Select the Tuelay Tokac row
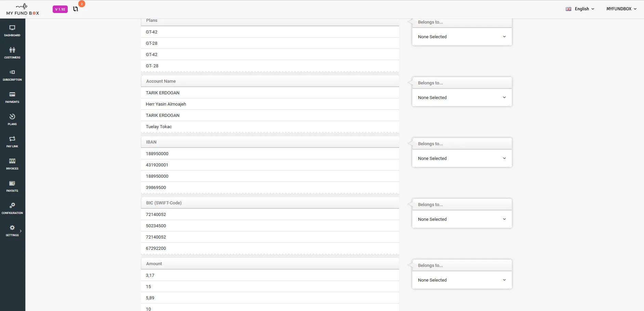The image size is (644, 311). pos(270,126)
